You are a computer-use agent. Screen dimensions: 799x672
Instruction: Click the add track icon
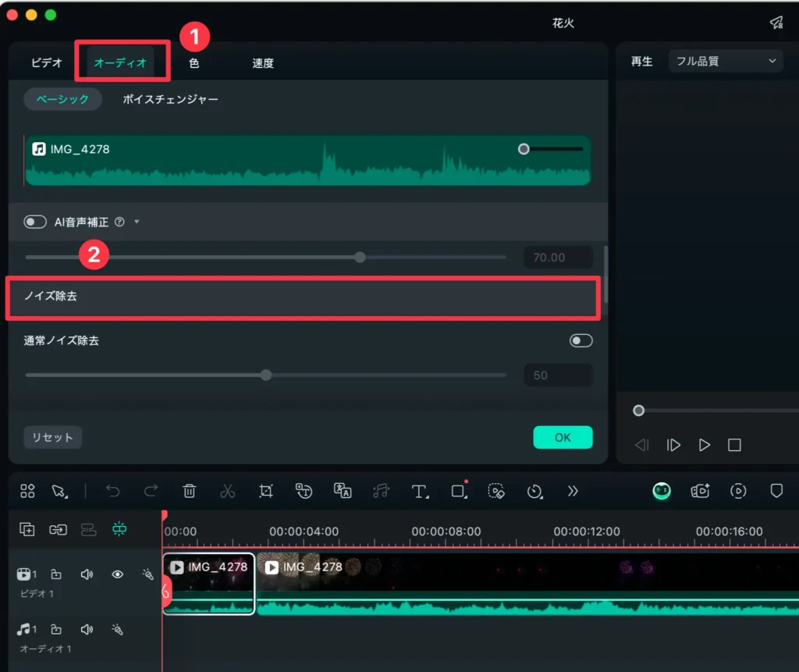click(27, 529)
